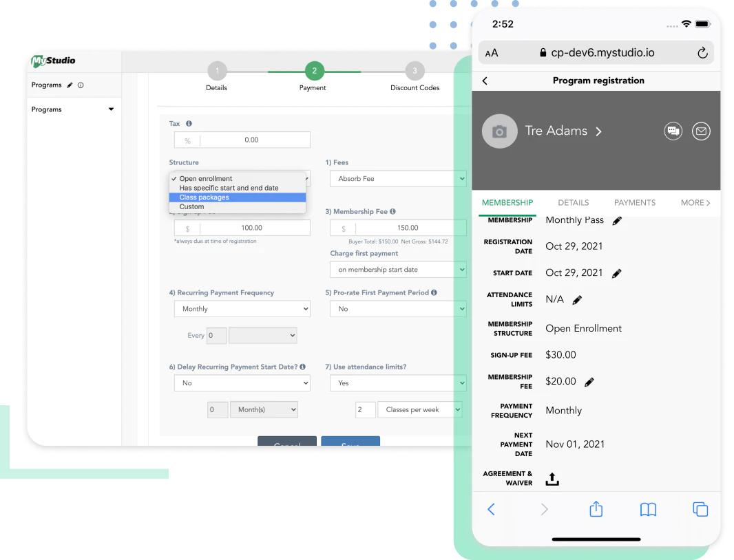
Task: Open the Programs info icon in the sidebar
Action: coord(81,85)
